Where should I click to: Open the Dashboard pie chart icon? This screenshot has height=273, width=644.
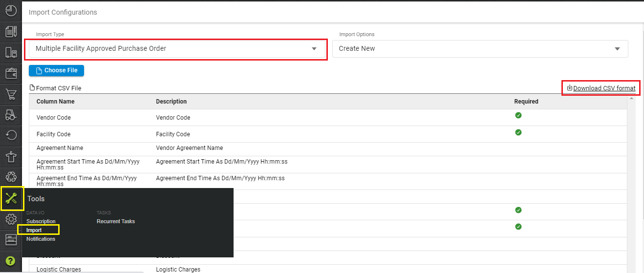tap(11, 10)
